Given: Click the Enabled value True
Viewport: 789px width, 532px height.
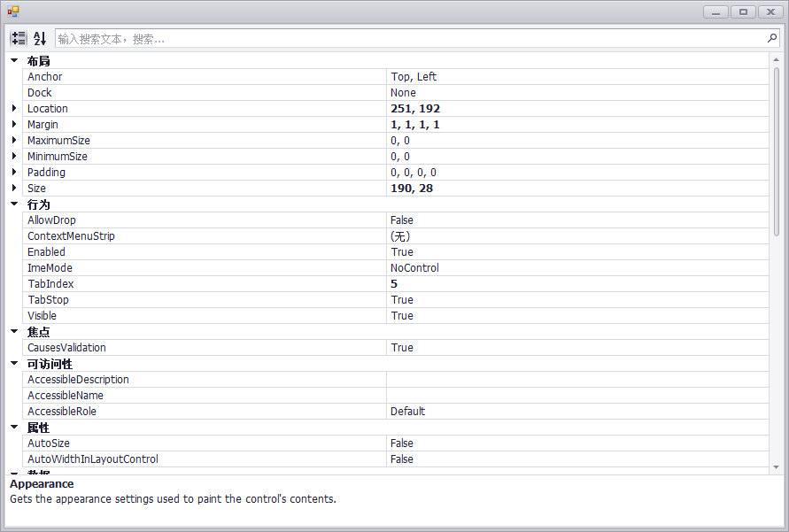Looking at the screenshot, I should pos(577,252).
